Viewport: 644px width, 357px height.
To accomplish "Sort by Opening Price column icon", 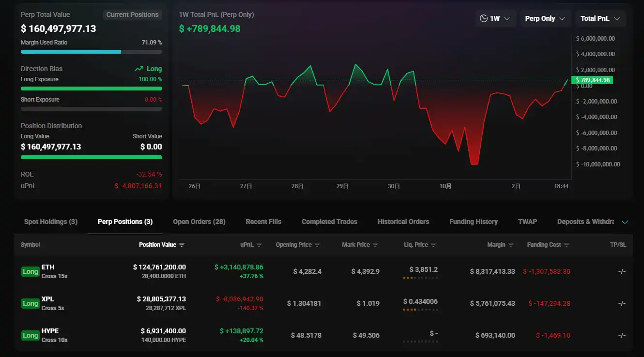I will coord(317,245).
